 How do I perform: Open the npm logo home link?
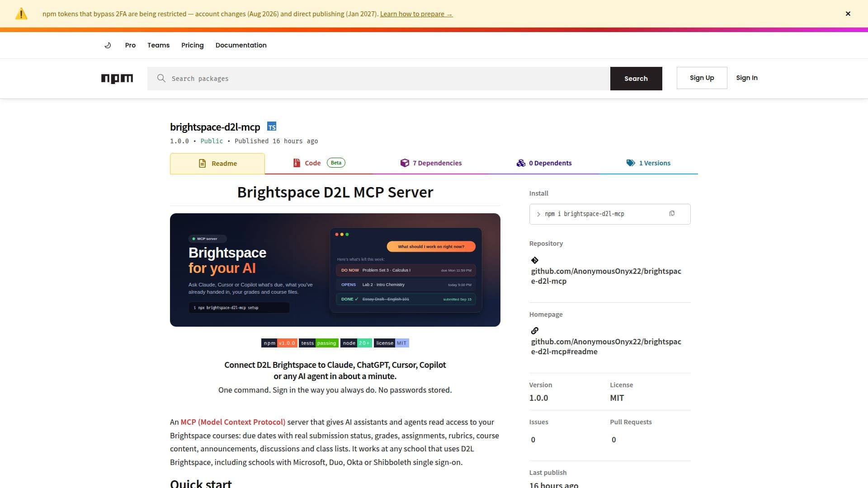click(117, 79)
